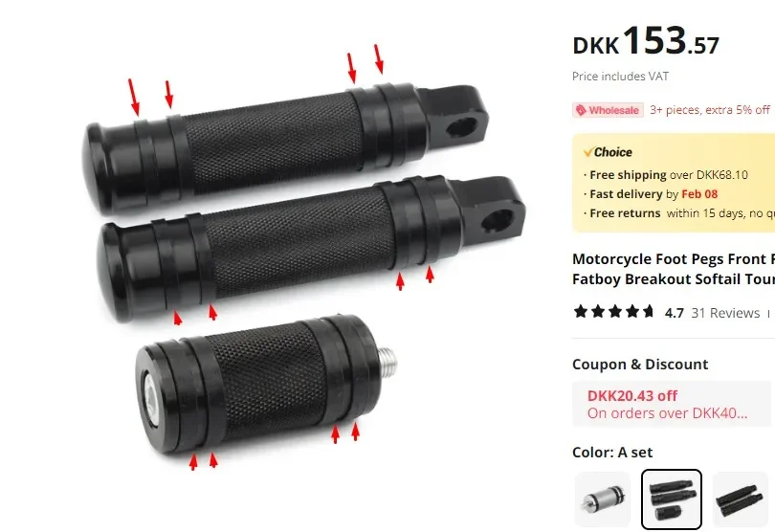Click the last partially filled rating star
The image size is (775, 532).
pos(648,312)
